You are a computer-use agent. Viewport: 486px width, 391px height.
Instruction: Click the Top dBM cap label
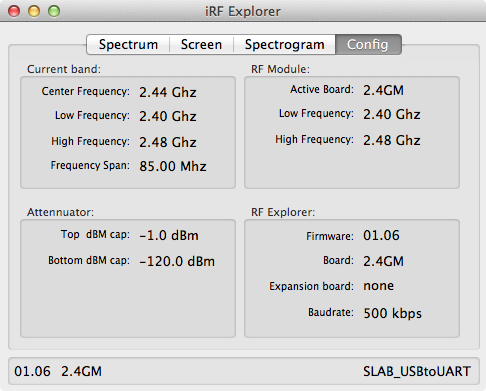coord(95,235)
